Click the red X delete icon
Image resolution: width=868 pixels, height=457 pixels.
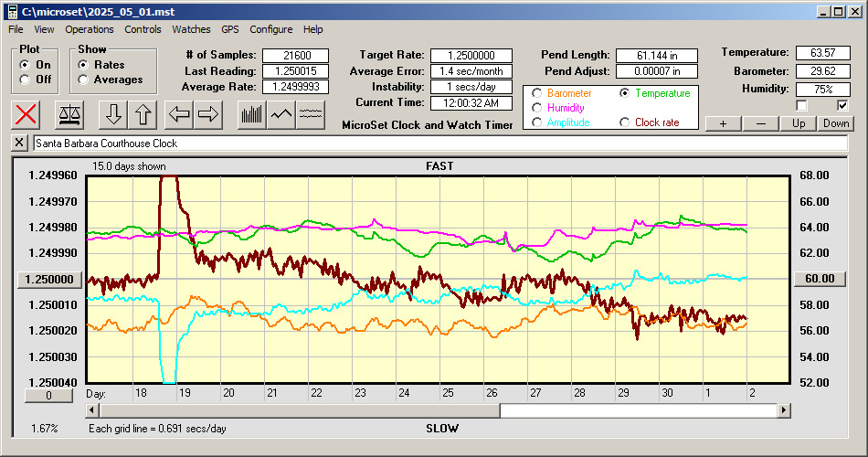pos(27,114)
